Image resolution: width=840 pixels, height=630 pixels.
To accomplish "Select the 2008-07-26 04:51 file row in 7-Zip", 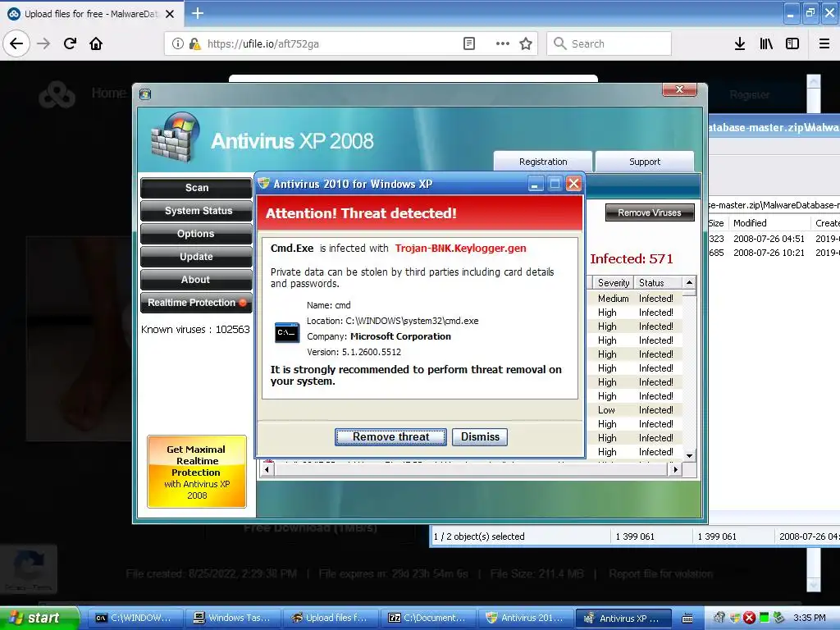I will click(774, 239).
